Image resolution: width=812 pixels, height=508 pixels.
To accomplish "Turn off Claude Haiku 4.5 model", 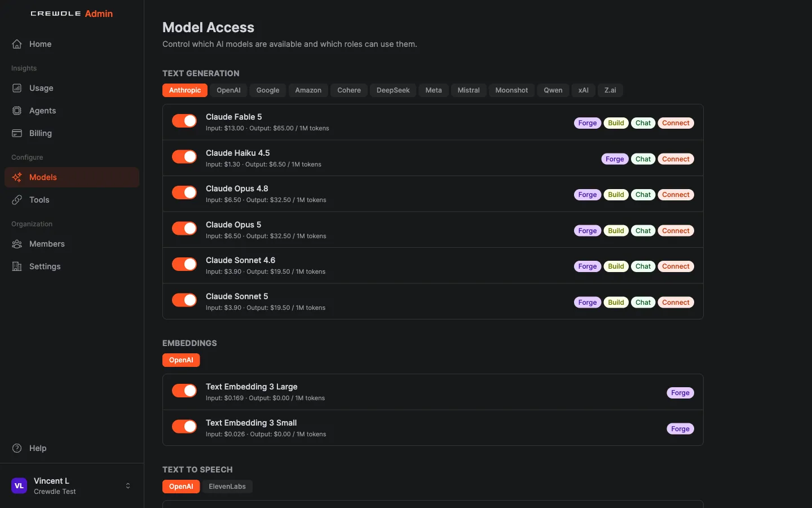I will click(x=184, y=157).
